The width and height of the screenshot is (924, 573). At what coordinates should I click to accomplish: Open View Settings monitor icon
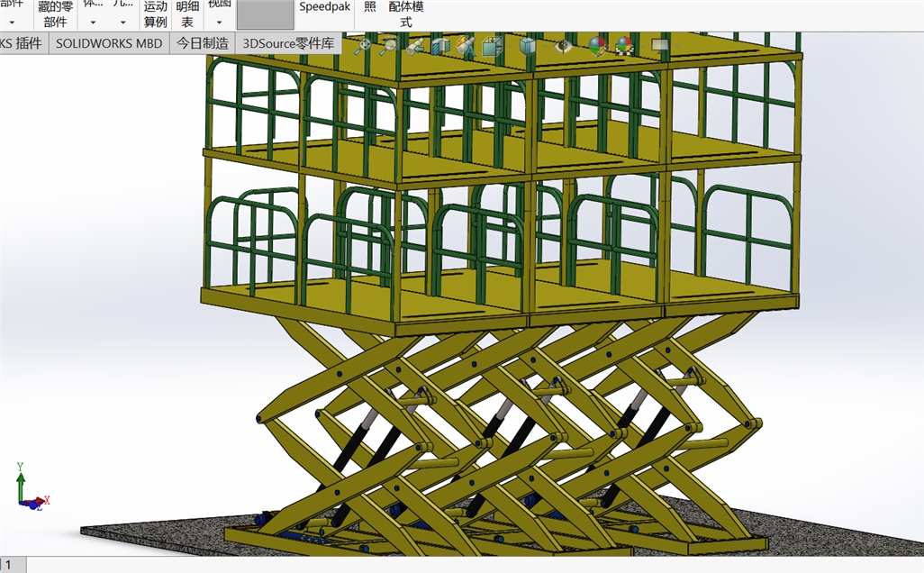(660, 46)
